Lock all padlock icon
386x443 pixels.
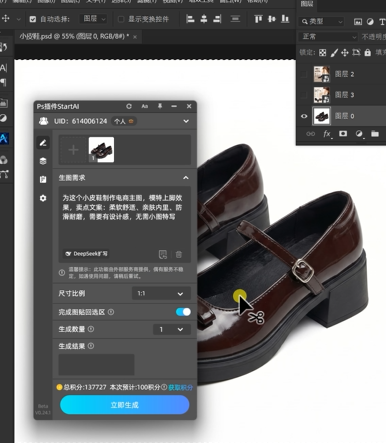[368, 52]
